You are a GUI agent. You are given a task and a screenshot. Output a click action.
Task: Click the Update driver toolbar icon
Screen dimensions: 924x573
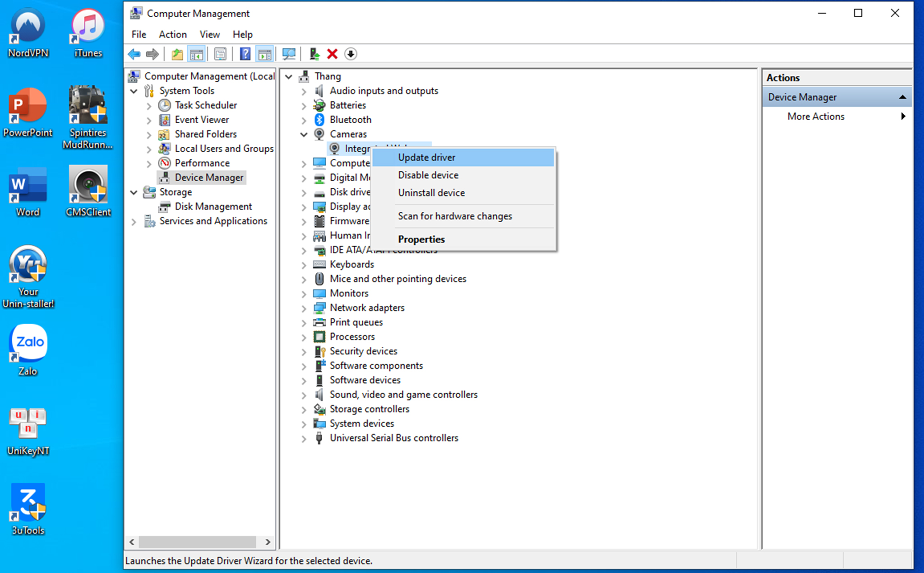[x=314, y=54]
